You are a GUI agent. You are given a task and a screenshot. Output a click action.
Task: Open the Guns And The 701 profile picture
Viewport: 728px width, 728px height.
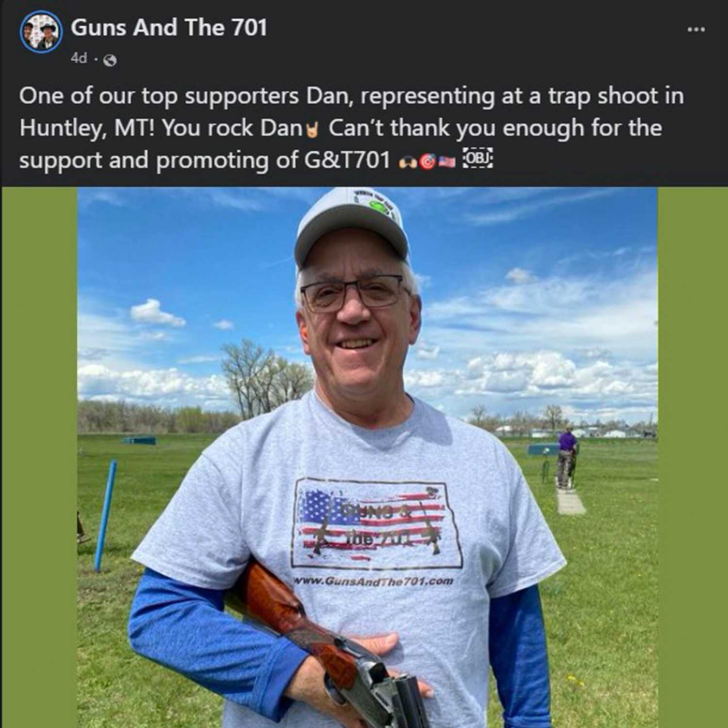41,32
